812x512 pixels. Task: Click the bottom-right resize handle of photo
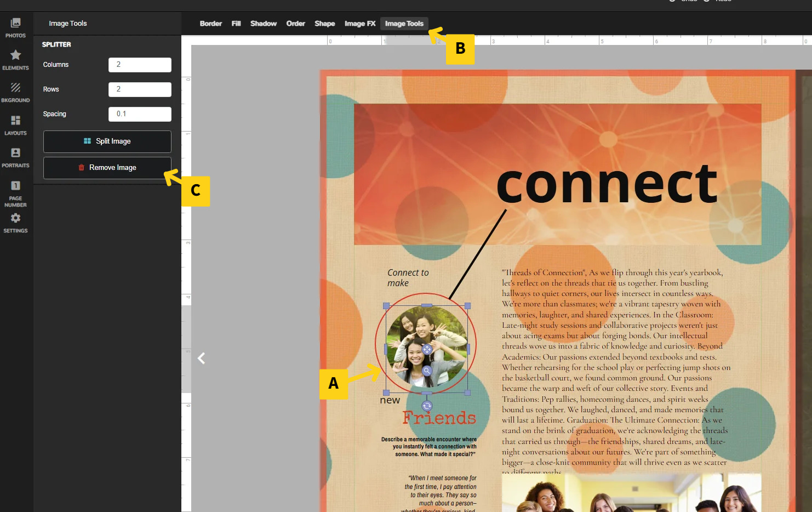click(468, 392)
